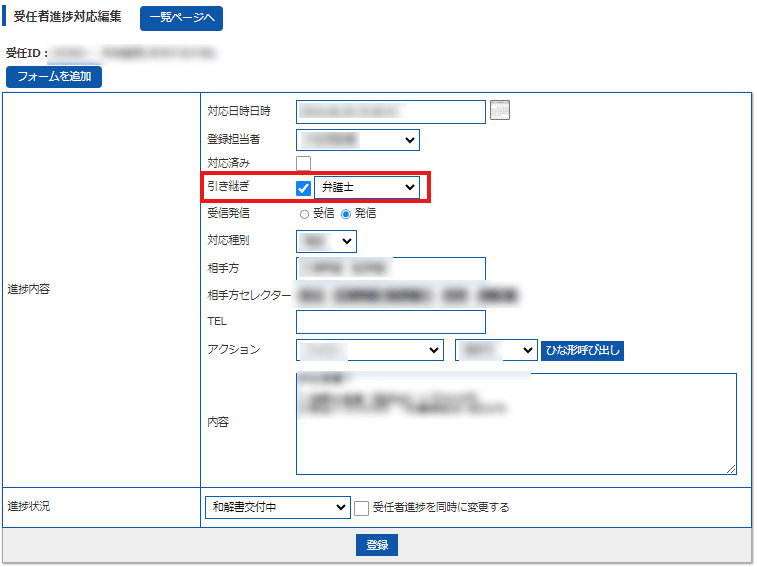
Task: Click the 一覧ページへ button
Action: tap(181, 18)
